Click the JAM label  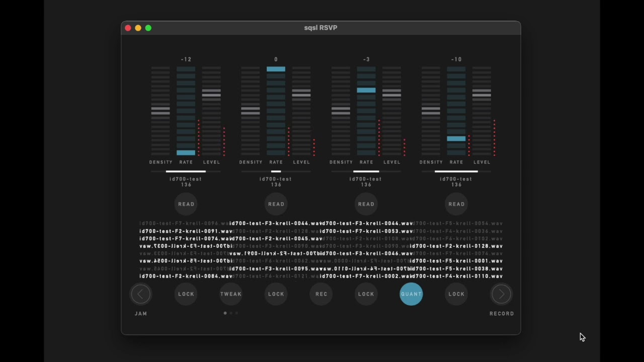click(x=141, y=314)
